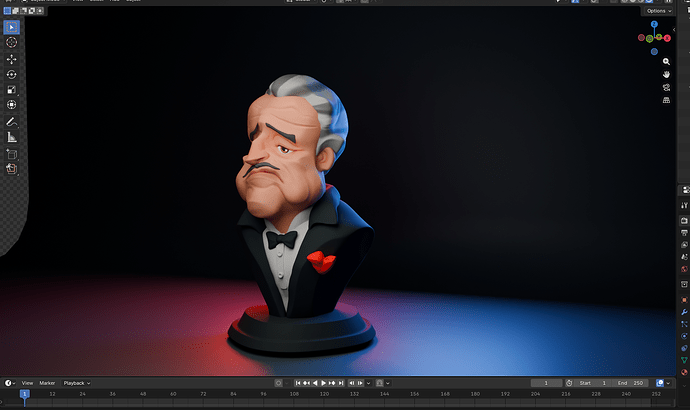The image size is (690, 410).
Task: Click the red X axis gizmo ball
Action: coord(668,38)
